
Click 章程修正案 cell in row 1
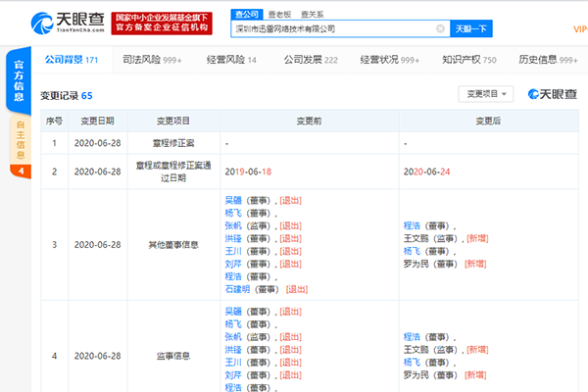173,143
